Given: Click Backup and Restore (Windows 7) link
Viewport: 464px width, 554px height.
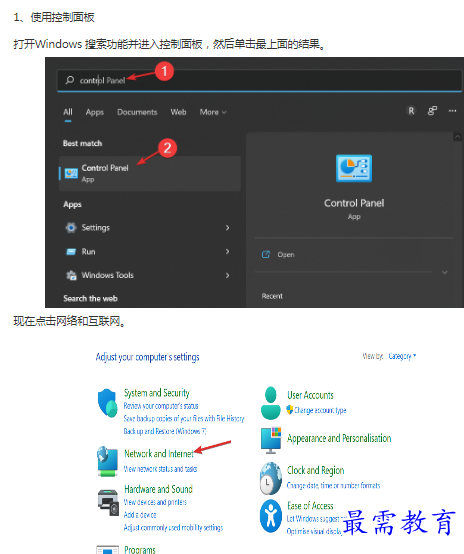Looking at the screenshot, I should 165,431.
